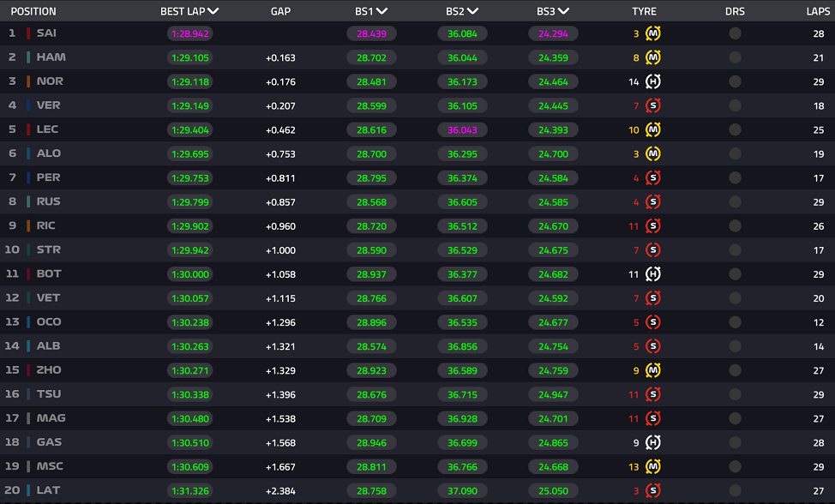Select SAI's best lap time 1:28.942
Image resolution: width=835 pixels, height=504 pixels.
pyautogui.click(x=190, y=33)
